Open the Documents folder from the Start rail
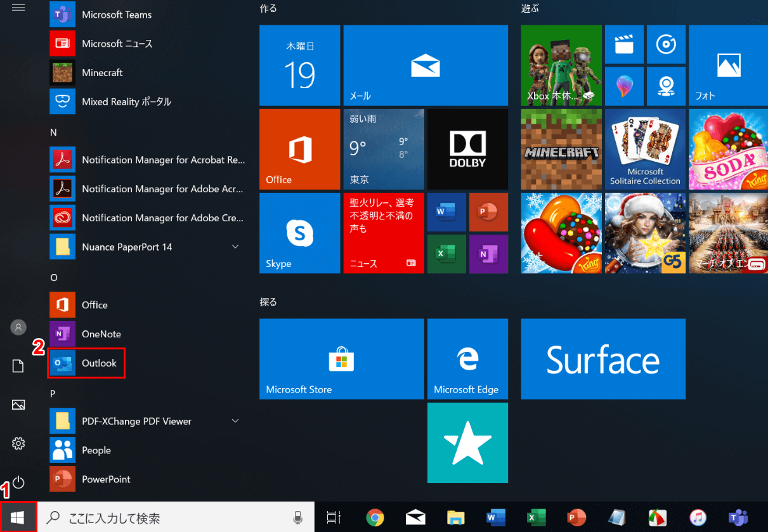This screenshot has height=532, width=768. pyautogui.click(x=18, y=366)
